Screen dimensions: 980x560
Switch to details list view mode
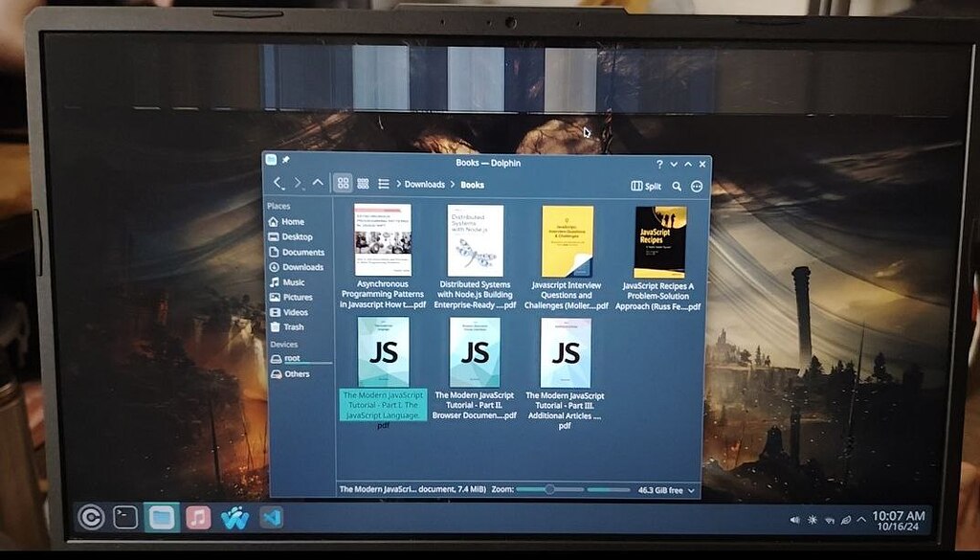[385, 185]
